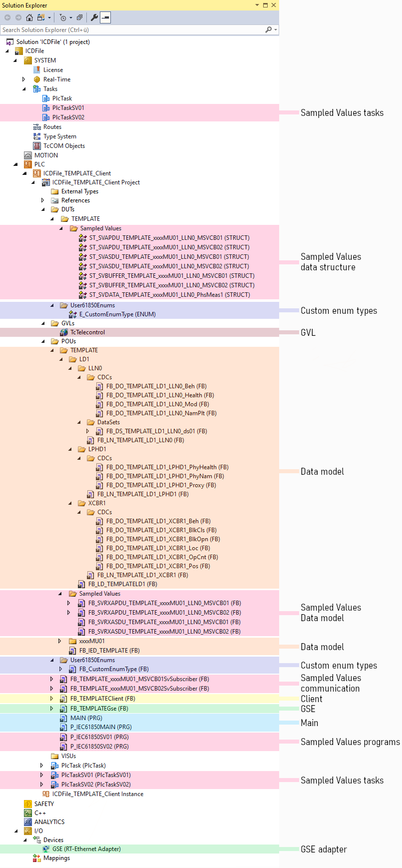The height and width of the screenshot is (868, 402).
Task: Expand FB_DS_TEMPLATE_LD1_LLN0_ds01 function block
Action: coord(88,431)
